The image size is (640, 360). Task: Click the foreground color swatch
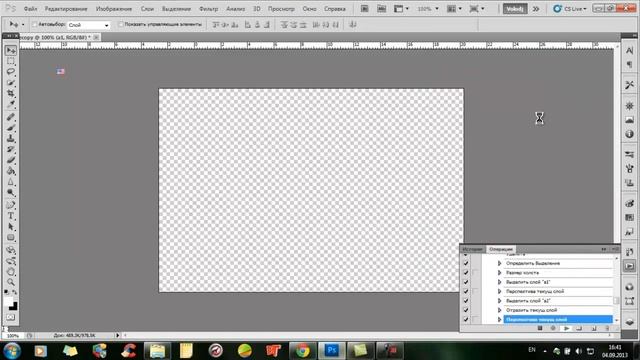click(x=8, y=301)
